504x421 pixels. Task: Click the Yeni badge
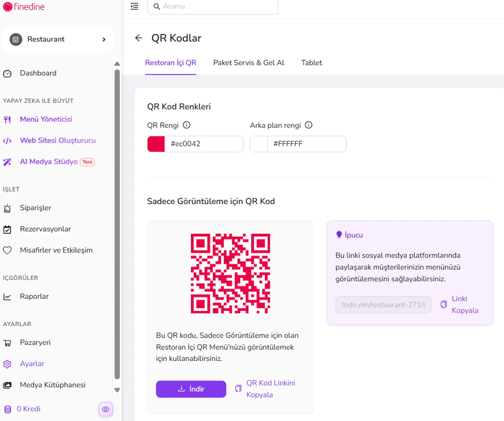click(x=87, y=162)
